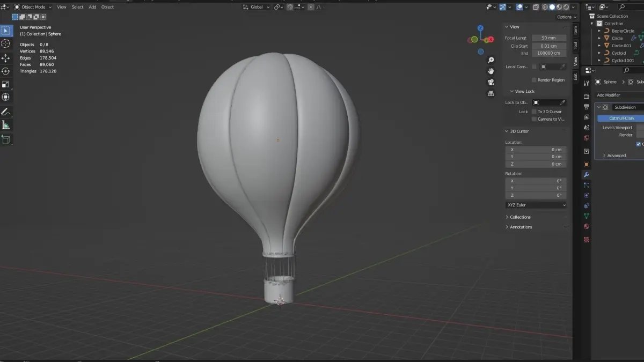
Task: Click the Add Modifier button
Action: click(x=620, y=95)
